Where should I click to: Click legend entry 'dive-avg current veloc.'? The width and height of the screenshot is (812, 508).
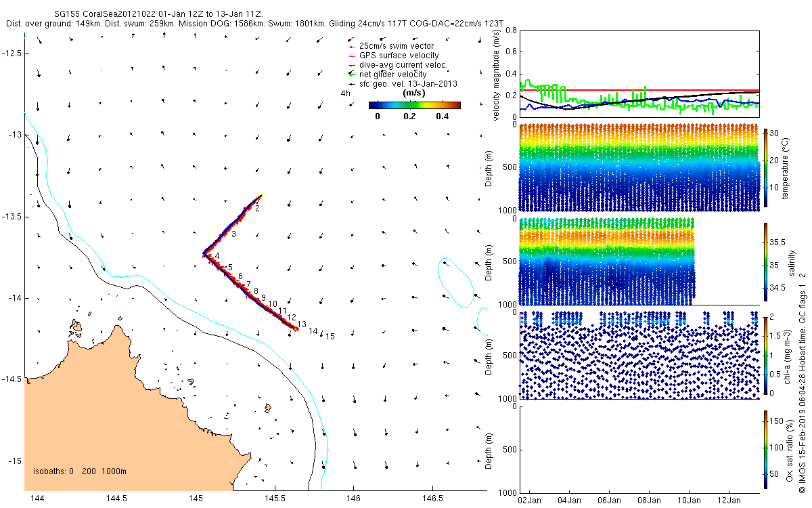[x=404, y=65]
